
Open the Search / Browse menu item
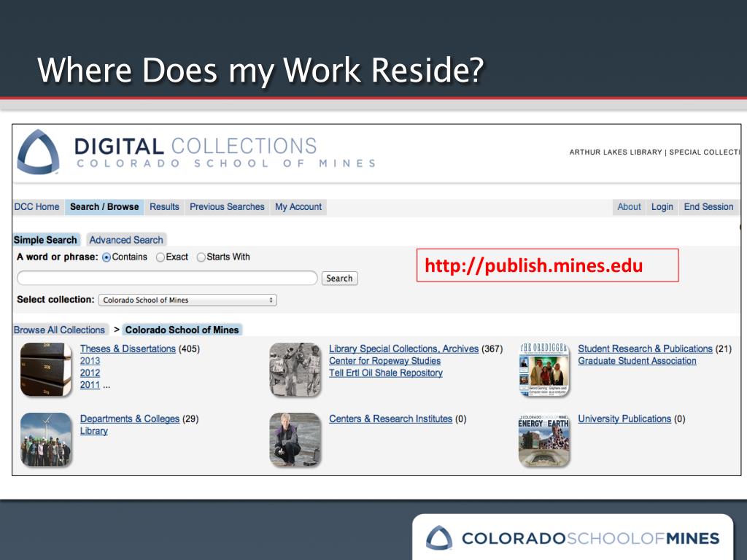104,206
